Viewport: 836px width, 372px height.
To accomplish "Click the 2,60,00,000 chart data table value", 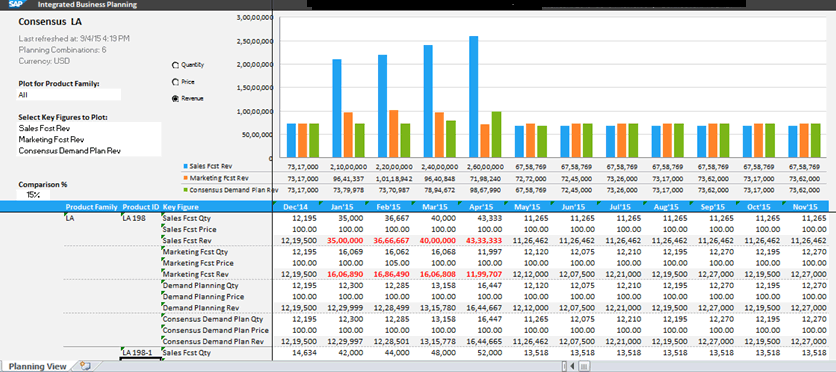I will click(x=484, y=167).
